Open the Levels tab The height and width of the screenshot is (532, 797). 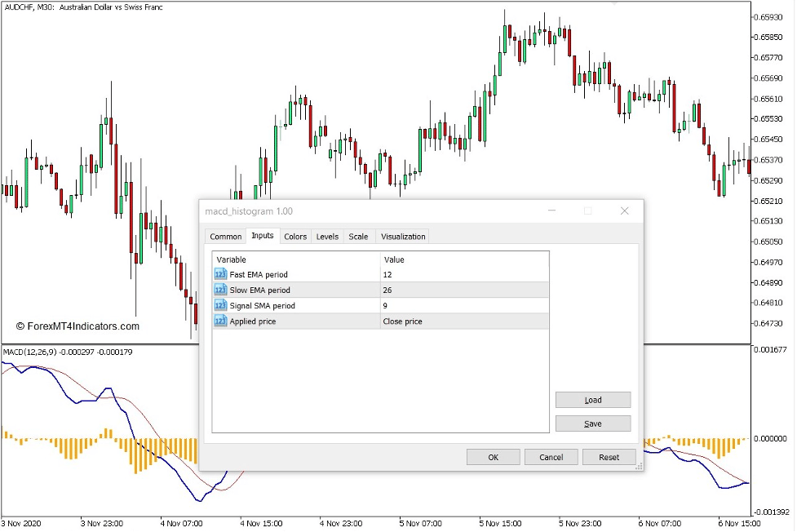tap(326, 236)
